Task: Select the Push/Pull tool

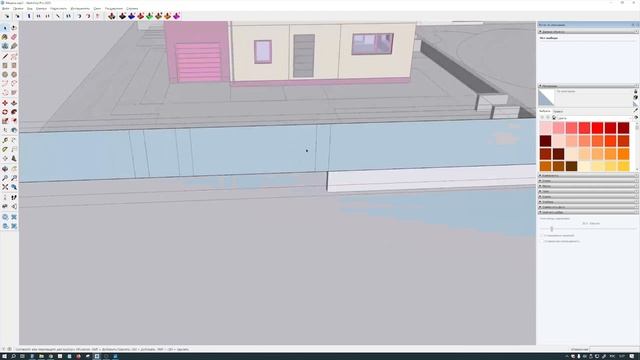Action: pos(14,103)
